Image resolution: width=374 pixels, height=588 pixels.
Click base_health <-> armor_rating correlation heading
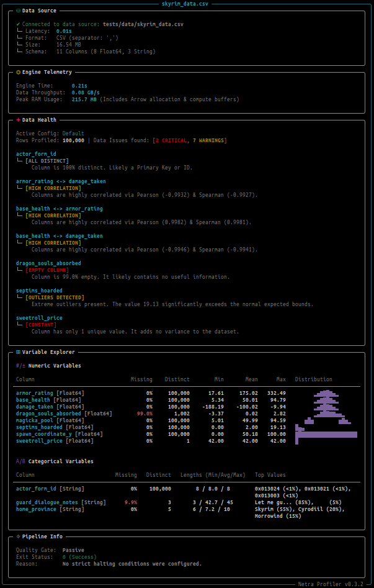click(59, 209)
